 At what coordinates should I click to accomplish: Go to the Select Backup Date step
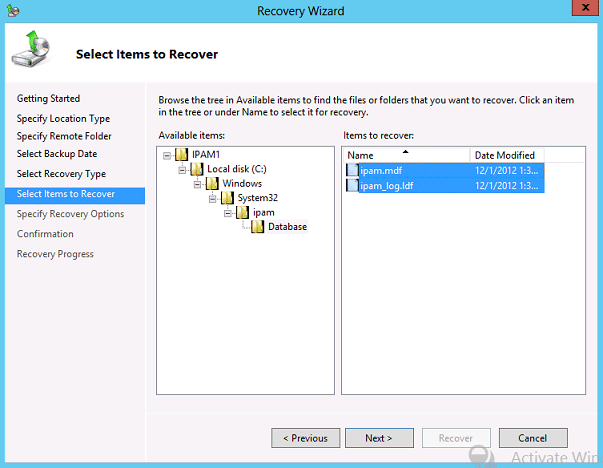[57, 154]
